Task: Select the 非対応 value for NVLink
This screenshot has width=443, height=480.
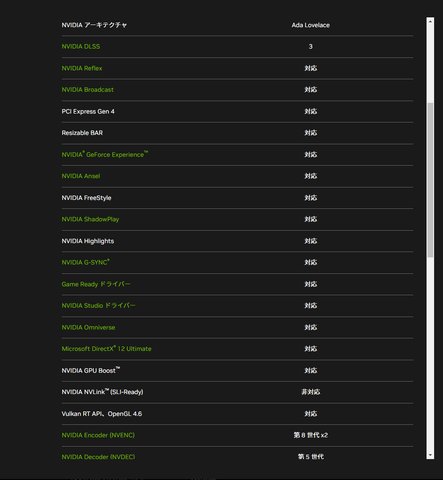Action: (311, 392)
